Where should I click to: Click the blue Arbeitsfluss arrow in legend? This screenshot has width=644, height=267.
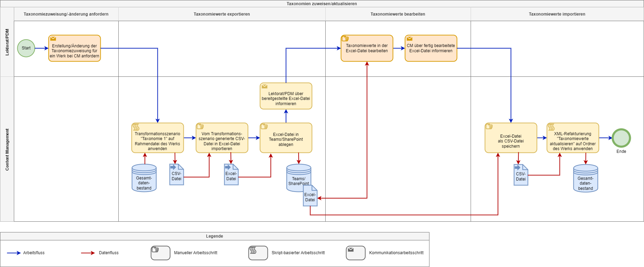click(x=14, y=253)
